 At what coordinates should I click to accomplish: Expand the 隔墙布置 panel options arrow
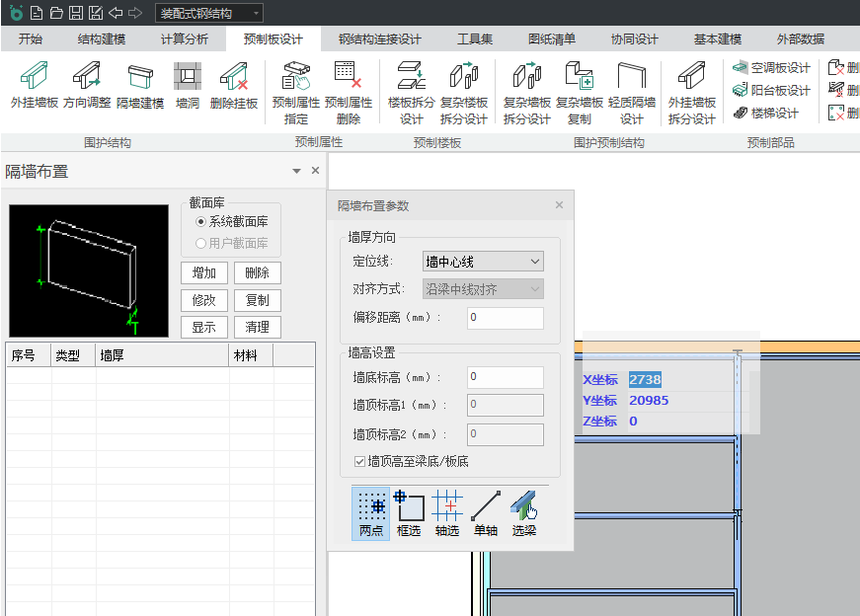296,172
